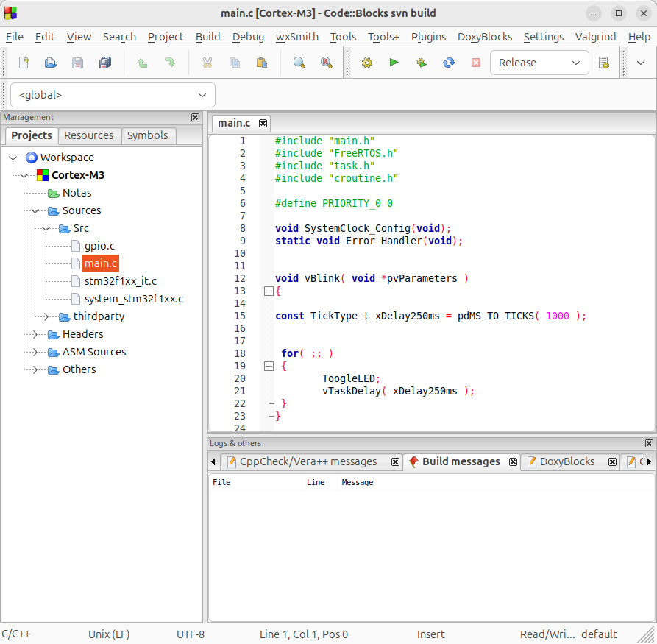Close the Logs & others panel
The width and height of the screenshot is (657, 644).
(649, 443)
